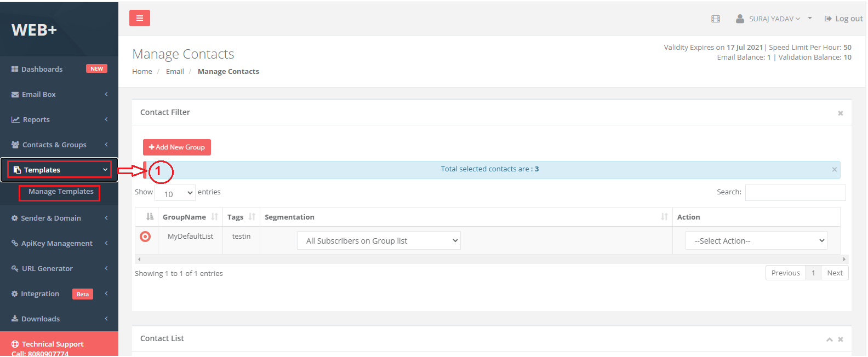Image resolution: width=868 pixels, height=357 pixels.
Task: Click the horizontal table scrollbar
Action: pos(490,259)
